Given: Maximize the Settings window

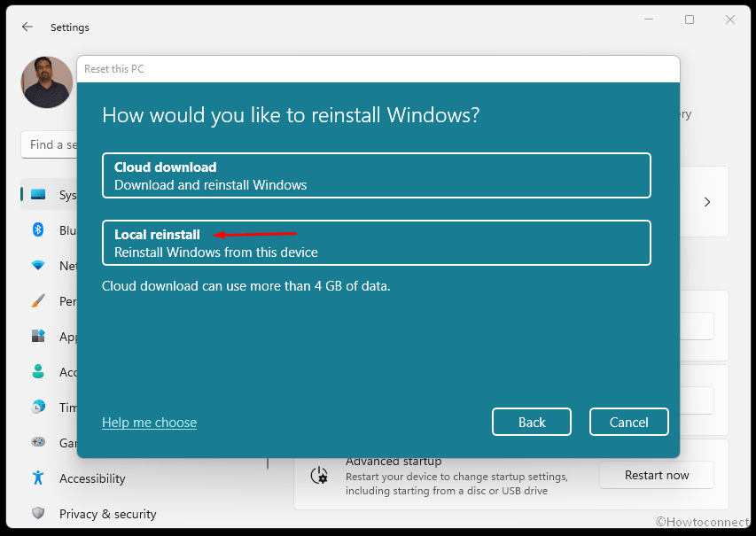Looking at the screenshot, I should (x=690, y=19).
